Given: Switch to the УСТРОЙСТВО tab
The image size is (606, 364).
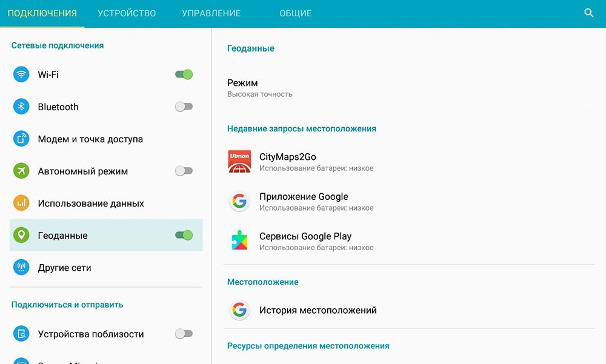Looking at the screenshot, I should click(x=127, y=13).
